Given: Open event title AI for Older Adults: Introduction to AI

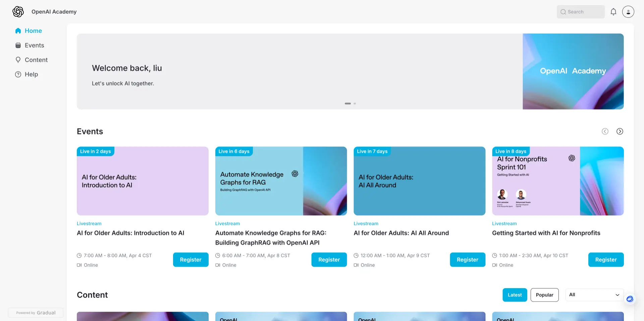Looking at the screenshot, I should [130, 233].
